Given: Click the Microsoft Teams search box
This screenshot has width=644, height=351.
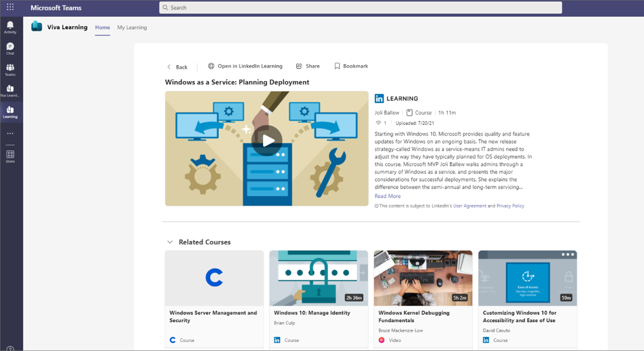Looking at the screenshot, I should point(361,8).
